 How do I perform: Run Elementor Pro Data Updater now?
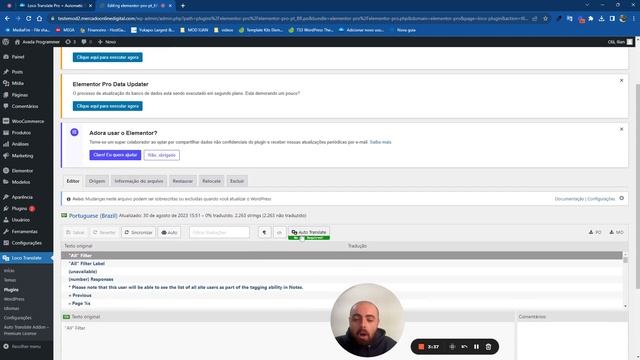pyautogui.click(x=108, y=106)
